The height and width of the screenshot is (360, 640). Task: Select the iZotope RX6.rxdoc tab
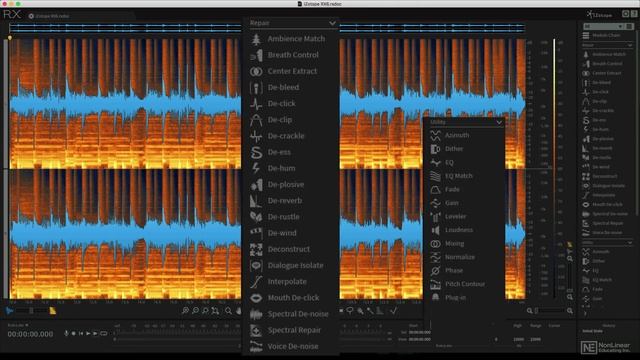tap(52, 16)
